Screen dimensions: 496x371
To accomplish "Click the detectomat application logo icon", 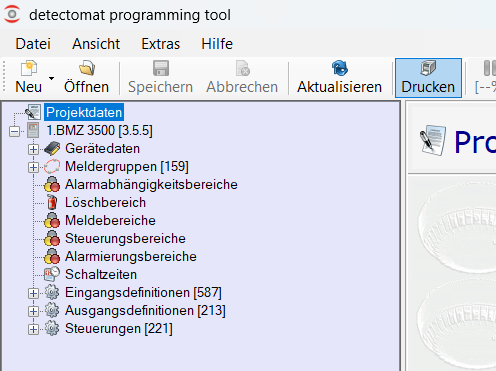I will pos(12,14).
